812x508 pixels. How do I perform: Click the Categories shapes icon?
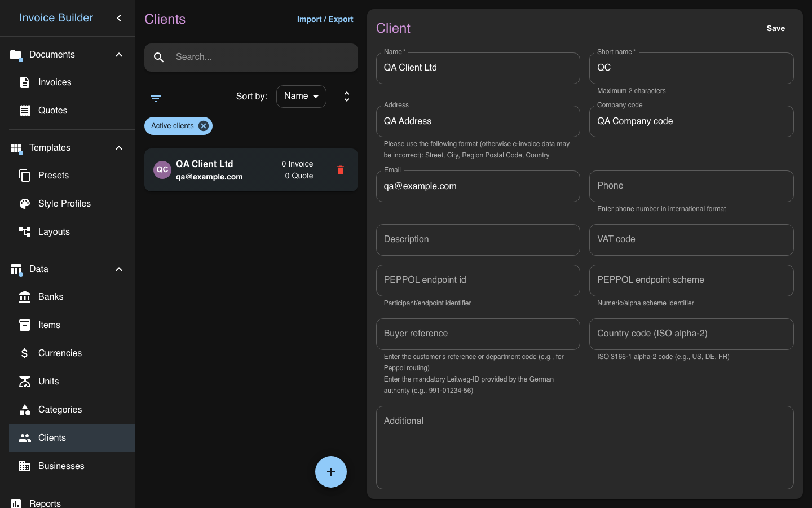(25, 410)
